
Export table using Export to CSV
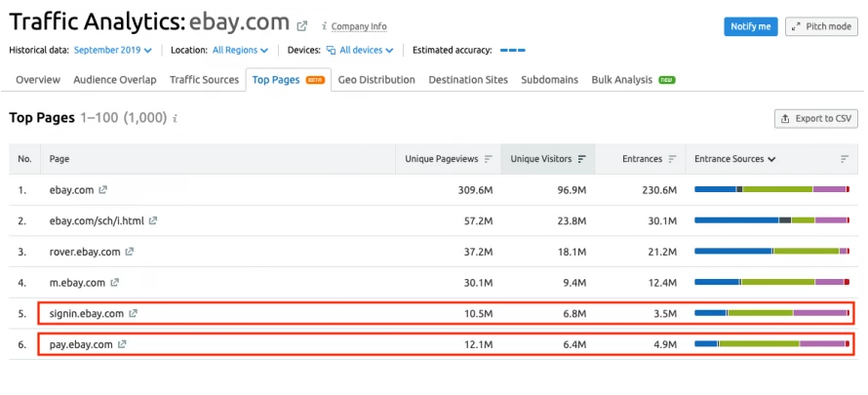(x=815, y=118)
